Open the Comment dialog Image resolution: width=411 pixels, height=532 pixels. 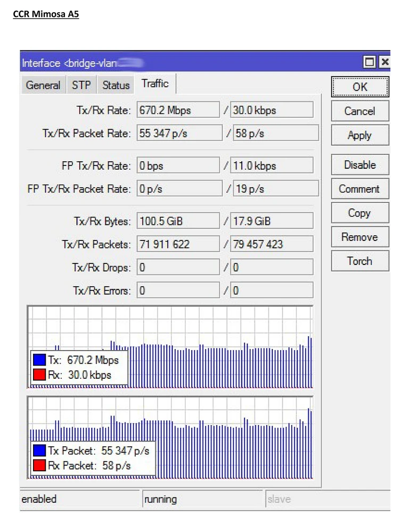[359, 189]
